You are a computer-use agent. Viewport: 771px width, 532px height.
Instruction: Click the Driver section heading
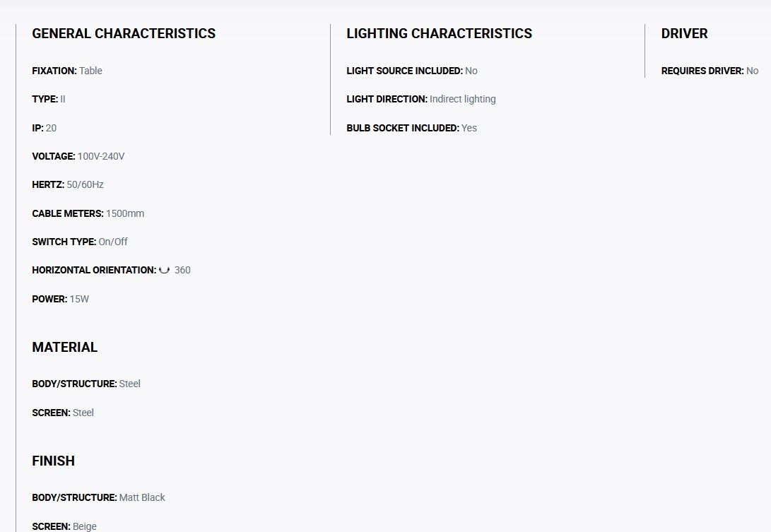tap(685, 33)
